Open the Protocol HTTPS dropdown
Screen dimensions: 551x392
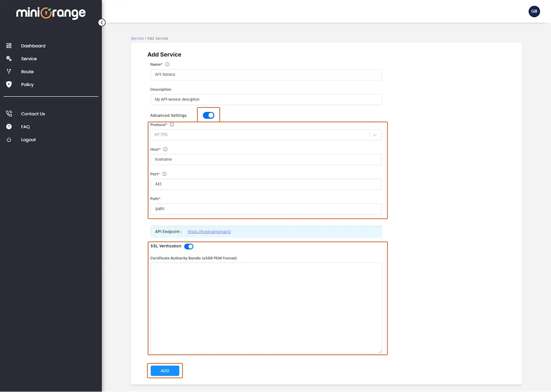tap(266, 135)
